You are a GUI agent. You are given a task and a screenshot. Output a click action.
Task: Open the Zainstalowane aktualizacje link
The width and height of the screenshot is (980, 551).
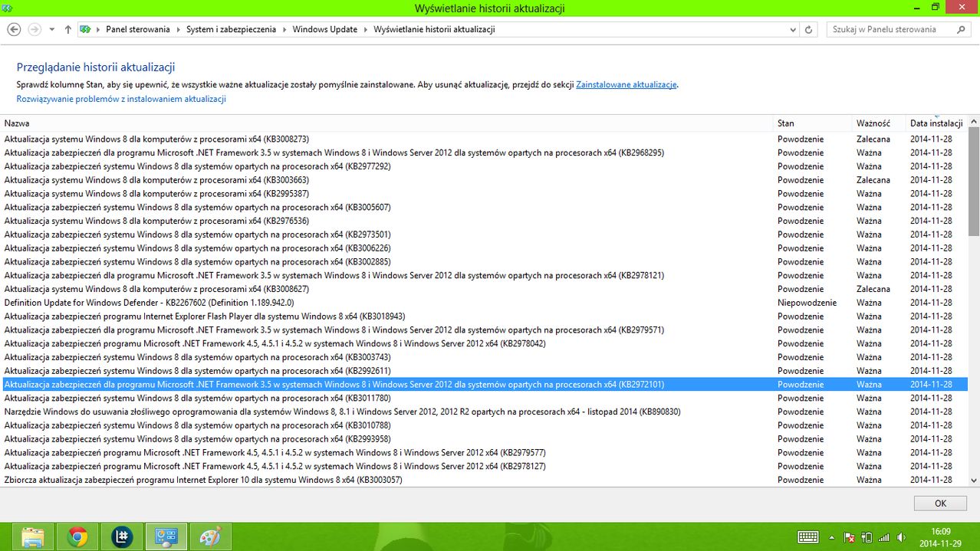tap(626, 85)
